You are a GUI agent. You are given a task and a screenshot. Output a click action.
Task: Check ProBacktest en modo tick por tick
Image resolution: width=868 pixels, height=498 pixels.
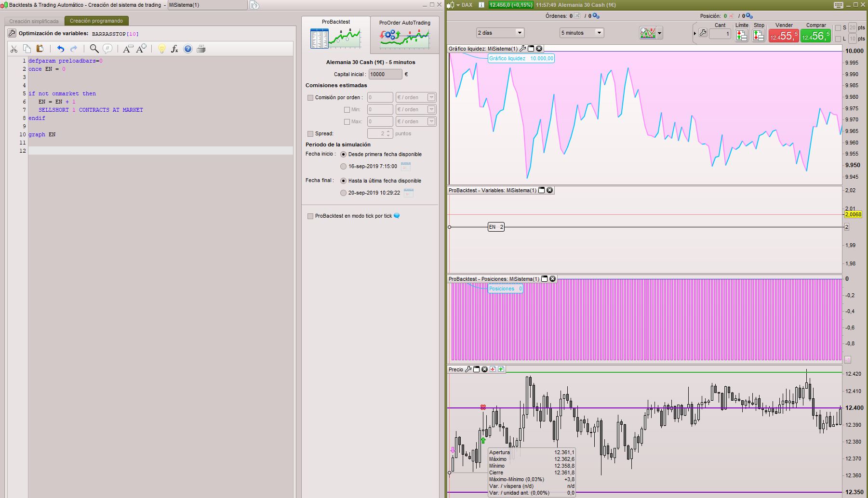pyautogui.click(x=310, y=216)
